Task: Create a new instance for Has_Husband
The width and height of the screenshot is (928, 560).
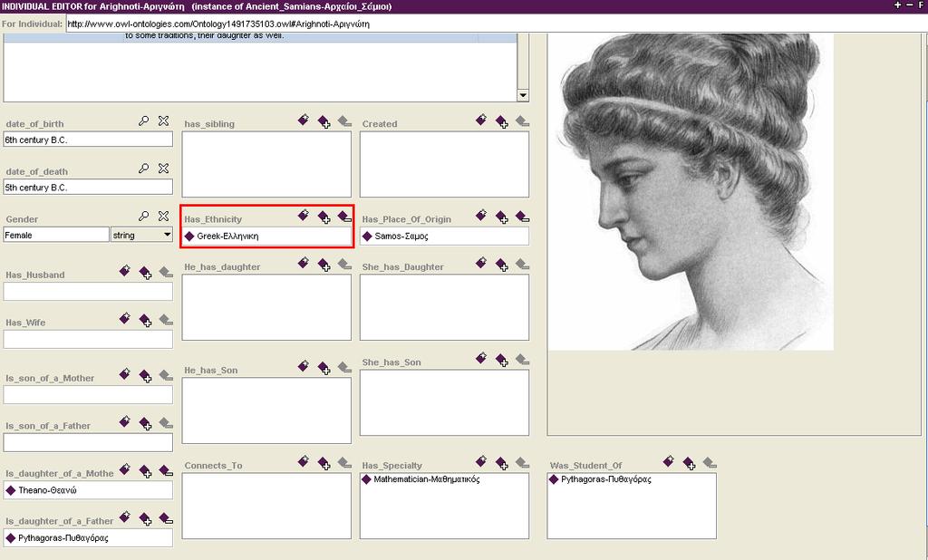Action: click(x=124, y=271)
